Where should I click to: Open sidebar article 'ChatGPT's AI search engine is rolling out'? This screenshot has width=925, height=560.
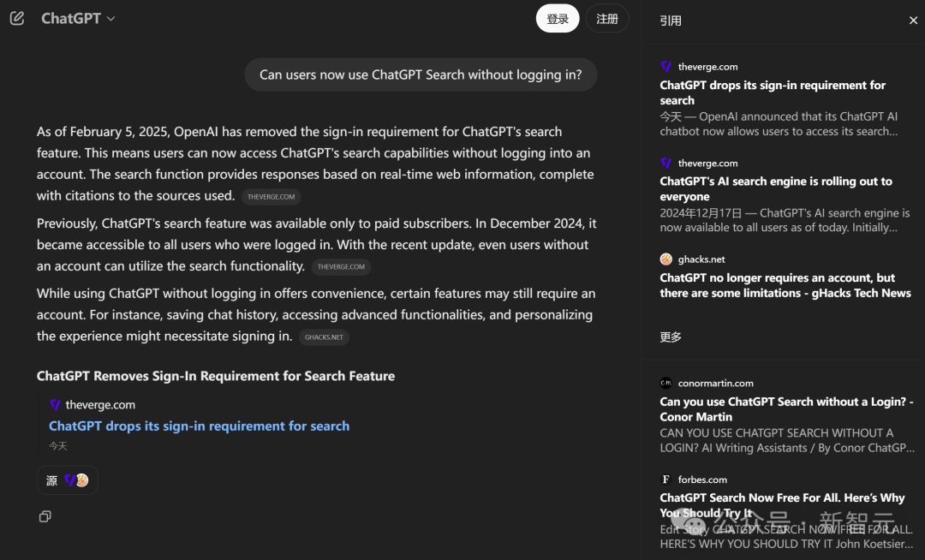[x=776, y=188]
